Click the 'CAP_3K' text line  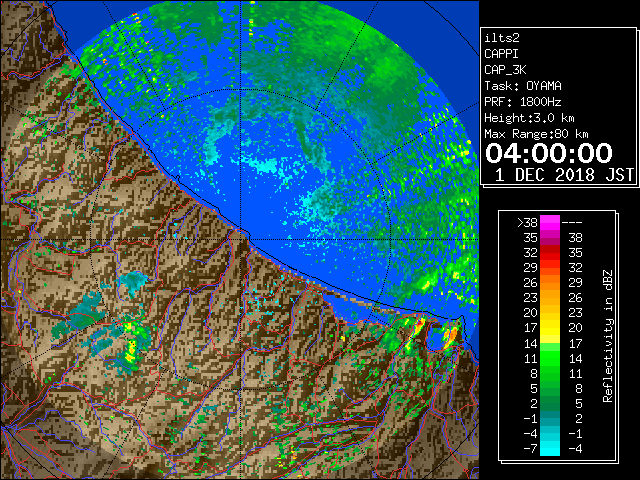click(505, 70)
